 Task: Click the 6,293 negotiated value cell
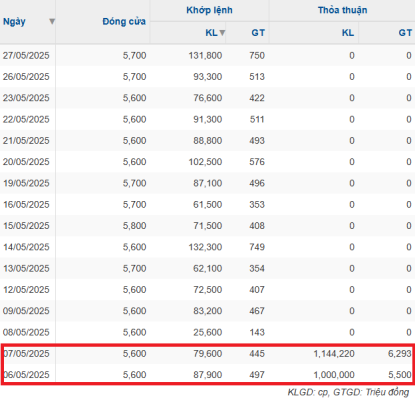[x=399, y=354]
